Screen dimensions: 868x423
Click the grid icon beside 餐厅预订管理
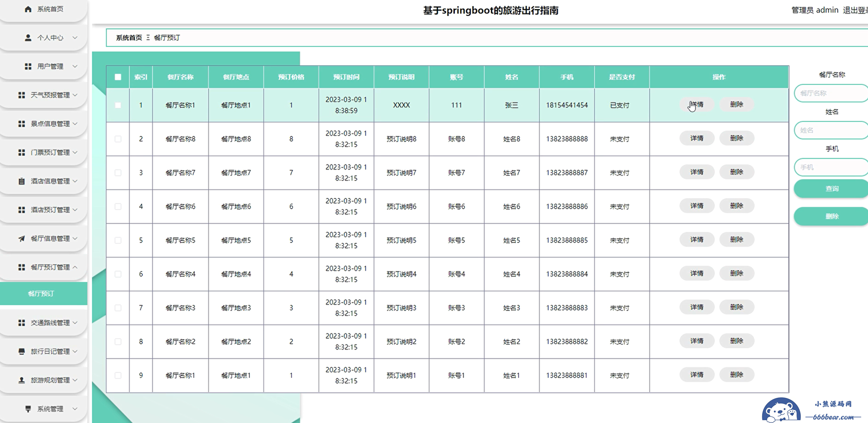point(22,267)
